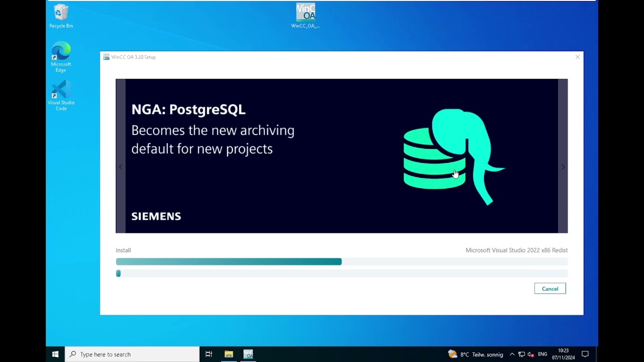Image resolution: width=644 pixels, height=362 pixels.
Task: Select the WinCC_OA installer desktop icon
Action: click(305, 16)
